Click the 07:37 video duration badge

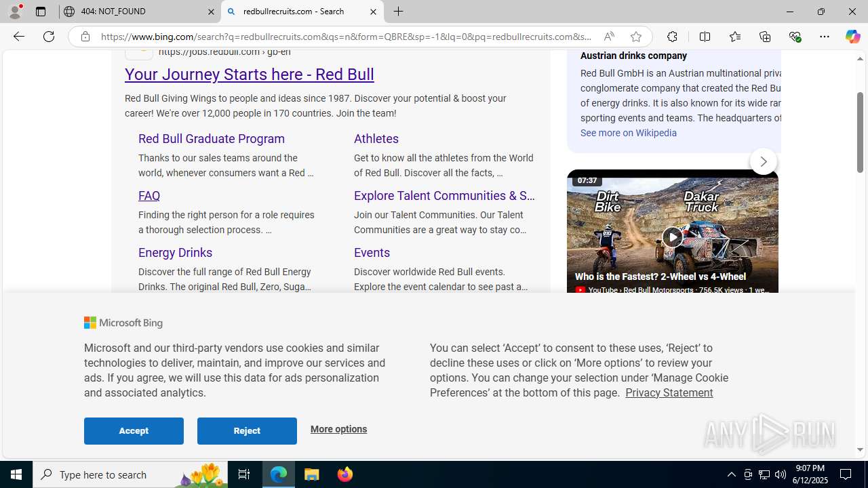(587, 180)
